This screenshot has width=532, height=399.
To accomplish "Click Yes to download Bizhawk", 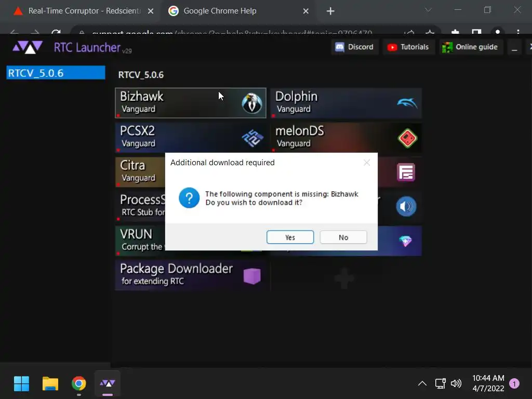I will click(290, 237).
